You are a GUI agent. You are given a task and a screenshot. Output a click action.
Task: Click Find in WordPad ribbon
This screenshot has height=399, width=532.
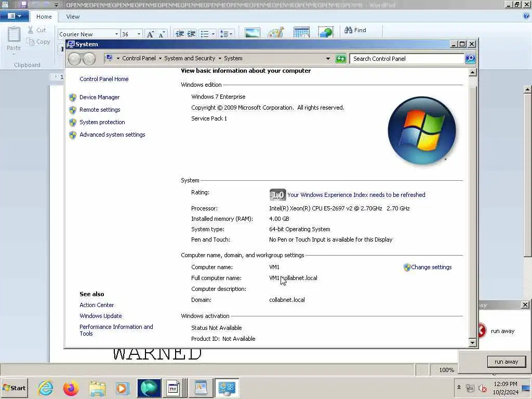(355, 30)
